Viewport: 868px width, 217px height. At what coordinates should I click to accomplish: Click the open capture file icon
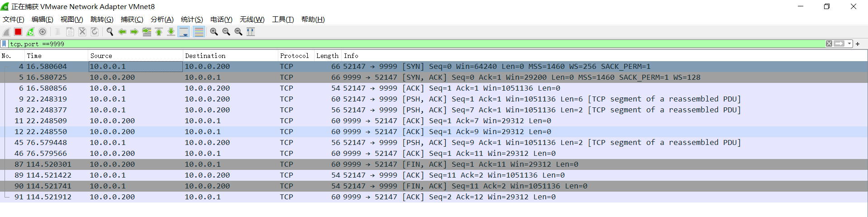[57, 32]
